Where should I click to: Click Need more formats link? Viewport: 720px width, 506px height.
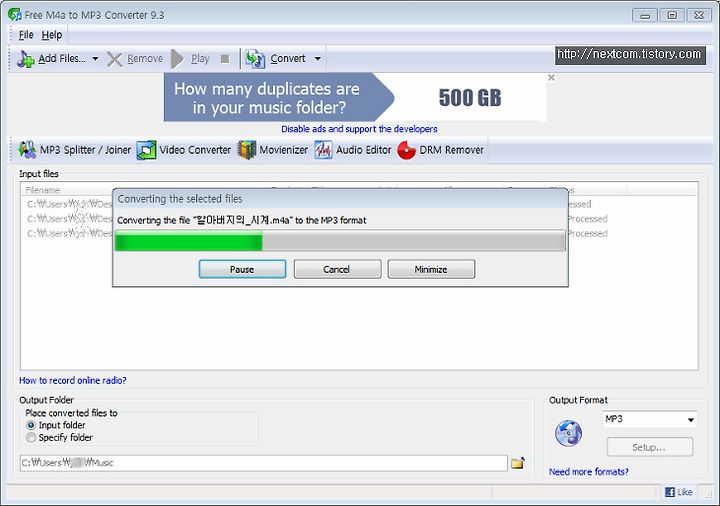point(589,472)
